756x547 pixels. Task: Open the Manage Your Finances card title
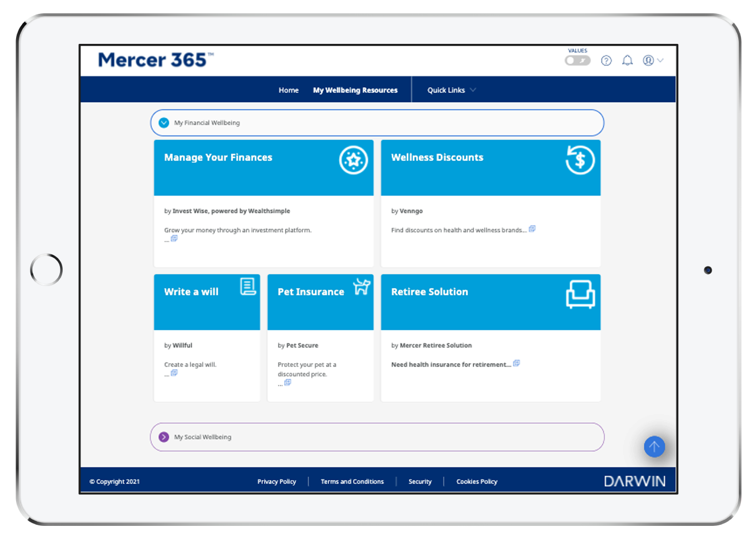218,157
